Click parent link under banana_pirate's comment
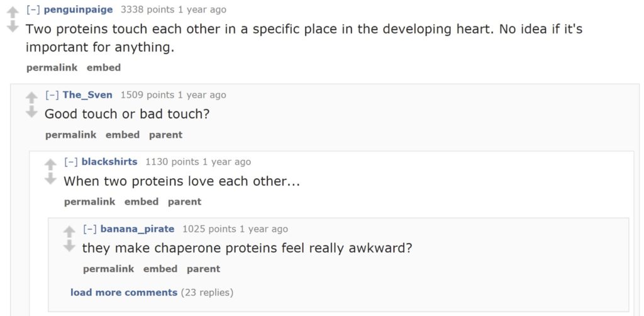The height and width of the screenshot is (316, 644). point(203,269)
